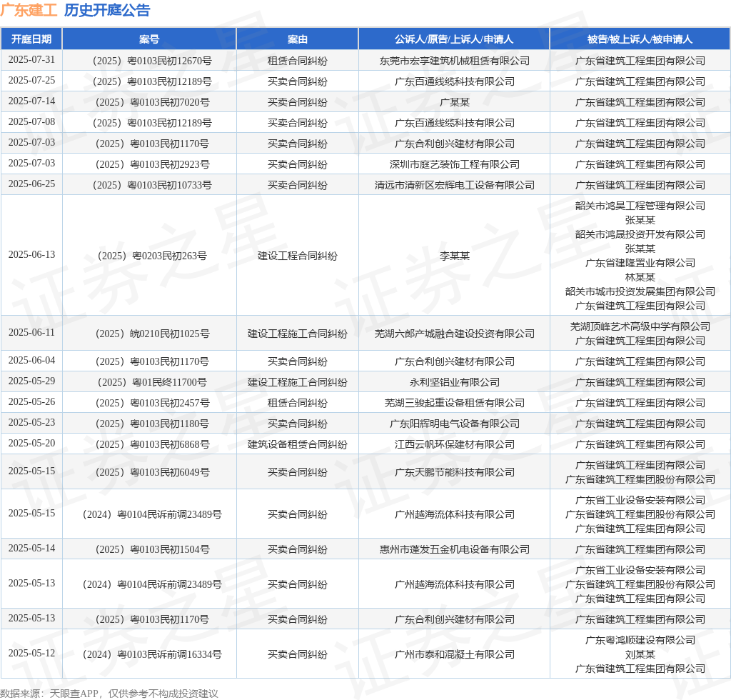Click plaintiff 李某某
The image size is (731, 700).
[455, 256]
